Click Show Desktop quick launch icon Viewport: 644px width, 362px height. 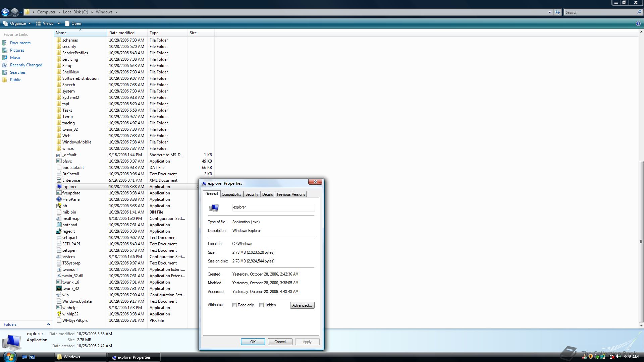point(24,357)
